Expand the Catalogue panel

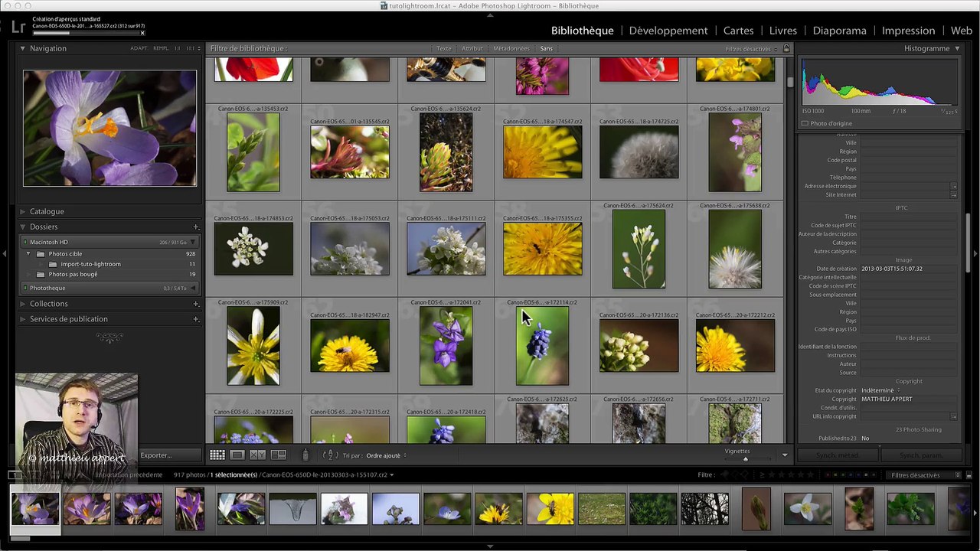tap(22, 212)
